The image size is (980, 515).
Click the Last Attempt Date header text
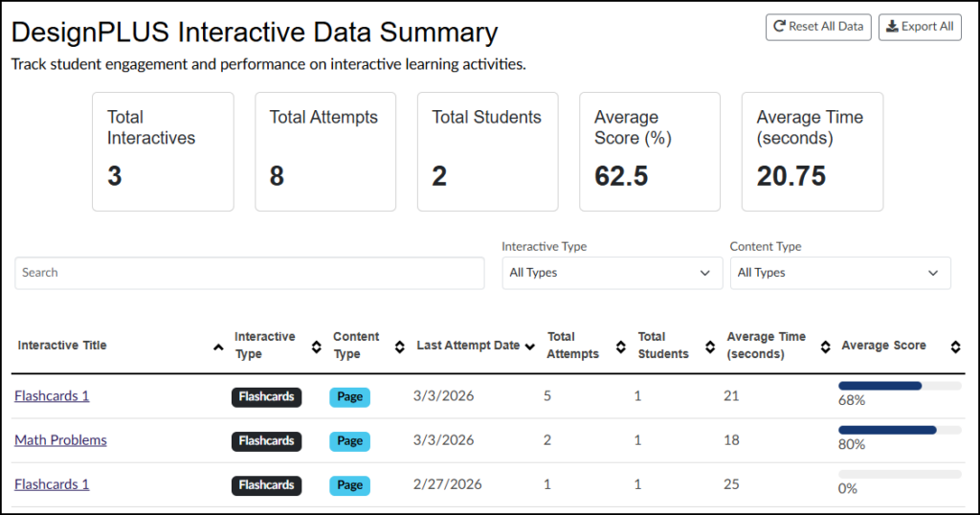468,346
